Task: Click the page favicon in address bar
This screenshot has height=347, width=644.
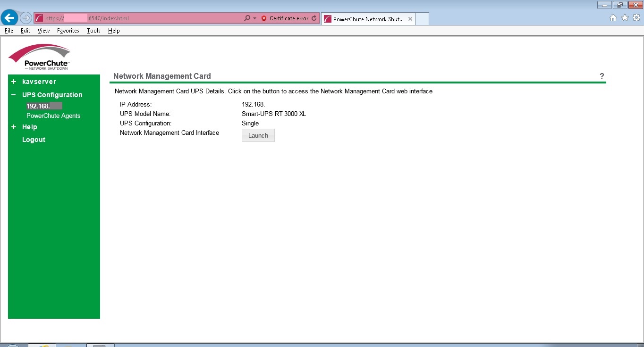Action: [39, 18]
